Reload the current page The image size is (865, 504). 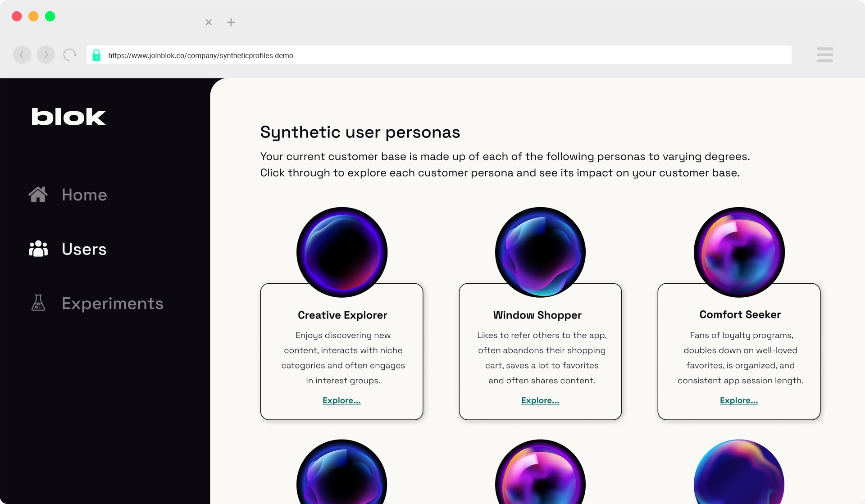coord(70,54)
